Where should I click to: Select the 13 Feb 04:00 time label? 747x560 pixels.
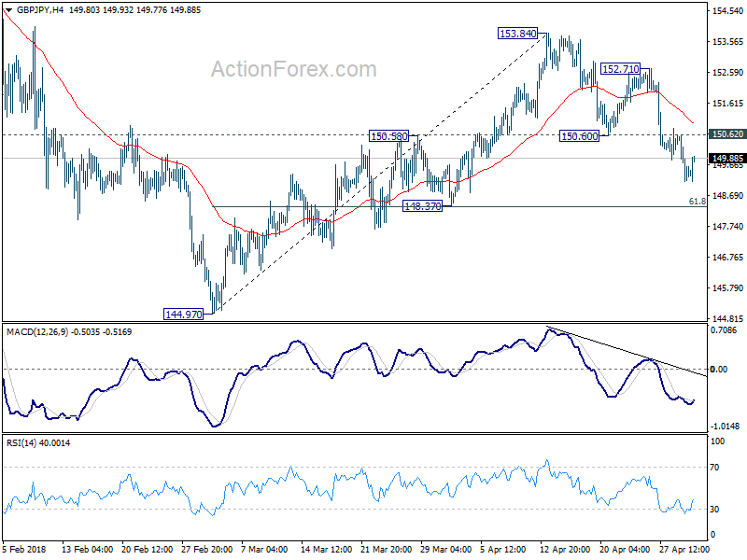click(x=87, y=549)
